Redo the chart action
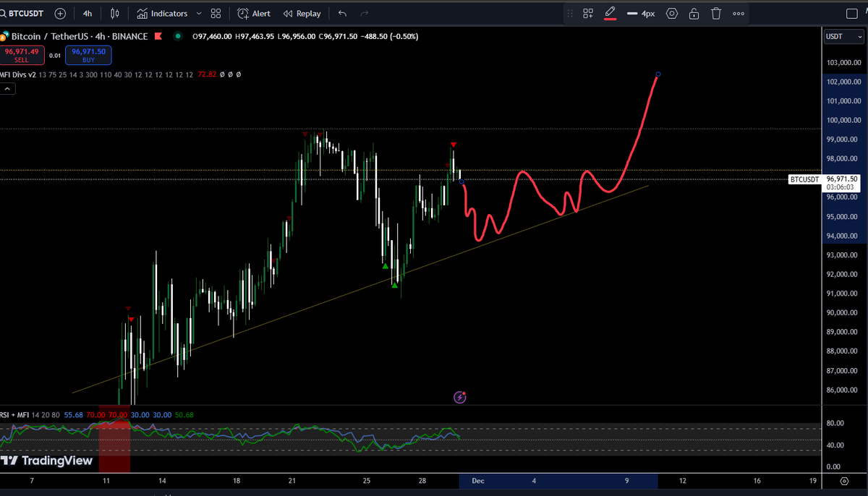 coord(365,13)
